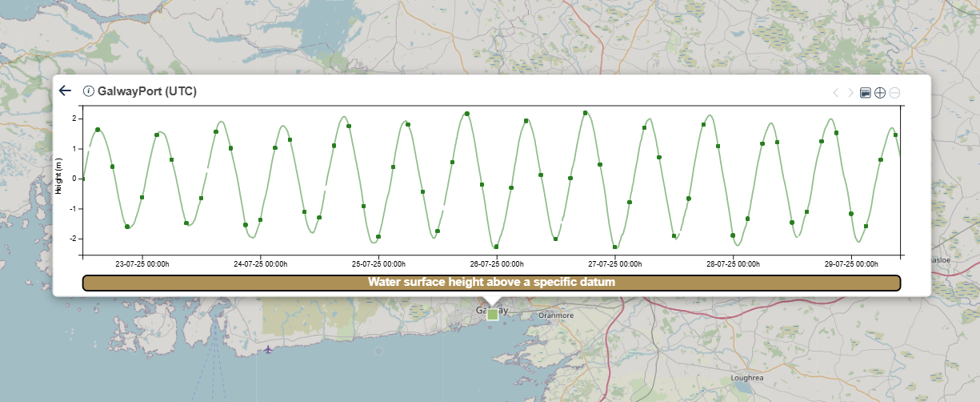Select the Water surface height parameter bar
Image resolution: width=980 pixels, height=402 pixels.
[491, 283]
